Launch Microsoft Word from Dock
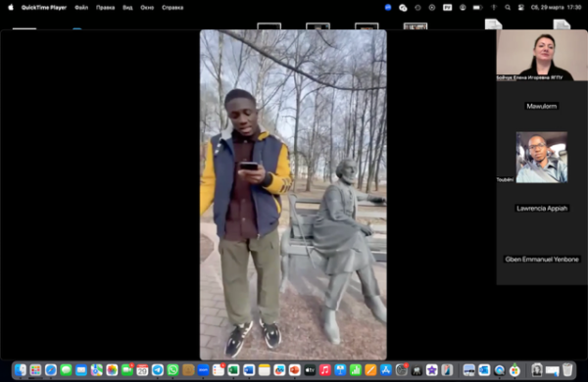The image size is (588, 382). 249,370
